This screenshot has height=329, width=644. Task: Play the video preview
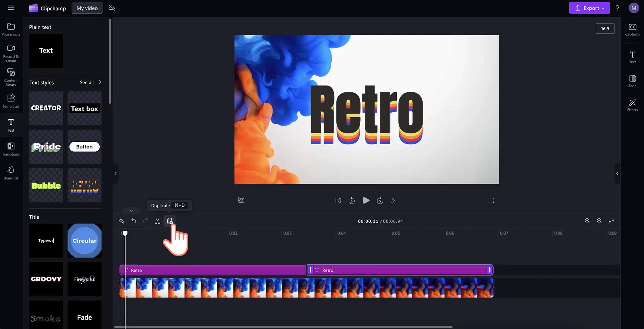[366, 200]
